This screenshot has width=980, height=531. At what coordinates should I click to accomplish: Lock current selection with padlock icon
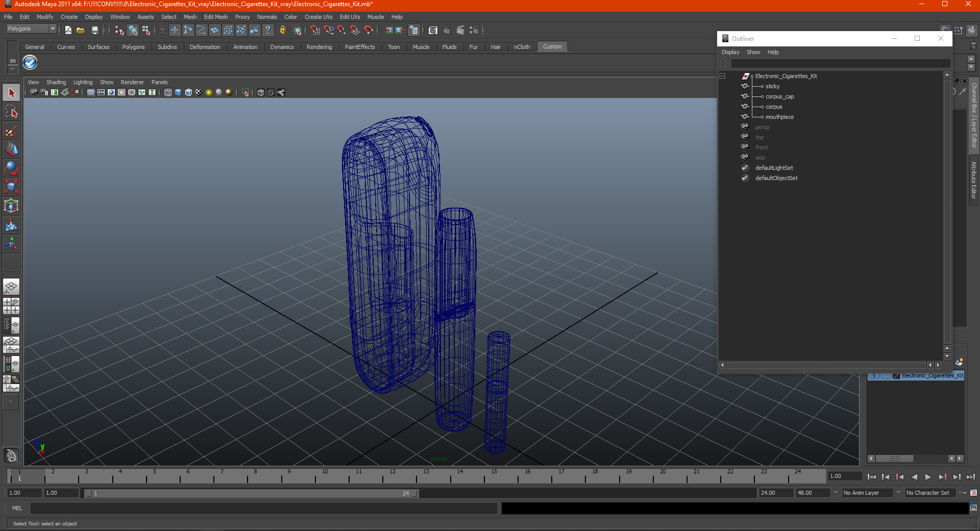pos(282,31)
